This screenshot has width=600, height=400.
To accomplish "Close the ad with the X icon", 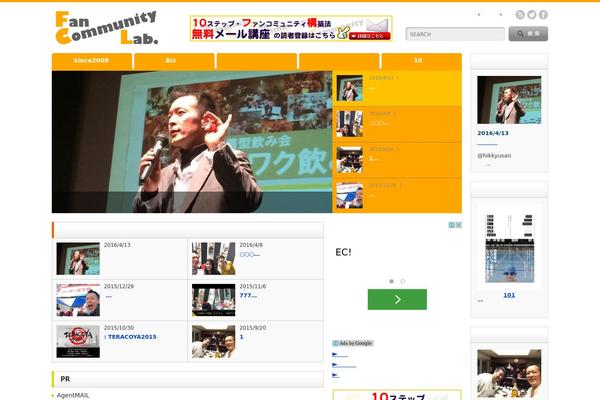I will pos(459,225).
